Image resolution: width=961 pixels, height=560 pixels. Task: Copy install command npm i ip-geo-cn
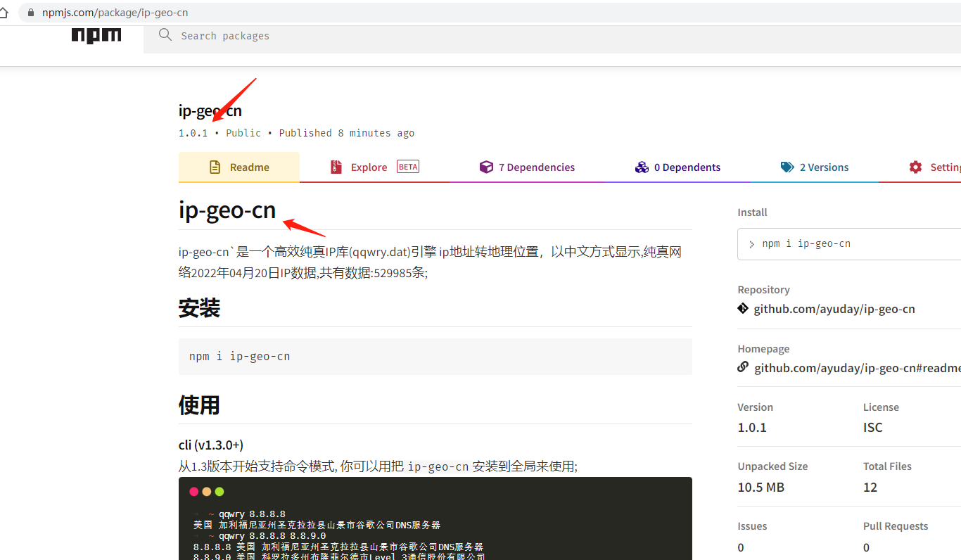pos(849,244)
